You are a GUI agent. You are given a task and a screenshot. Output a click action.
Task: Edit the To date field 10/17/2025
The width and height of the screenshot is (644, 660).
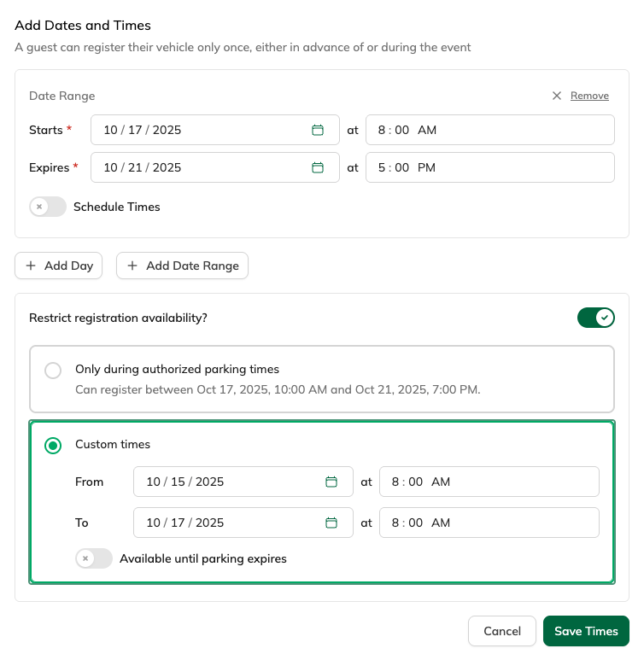tap(243, 523)
